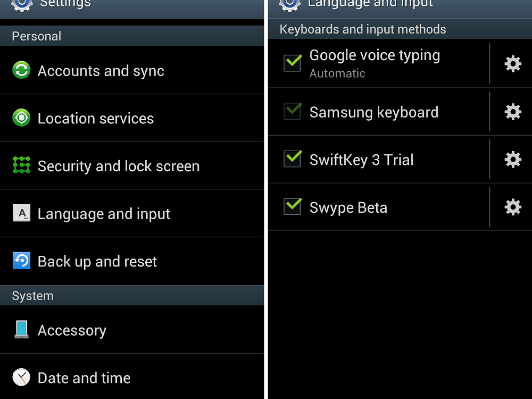
Task: Open Swype Beta settings gear
Action: click(x=513, y=207)
